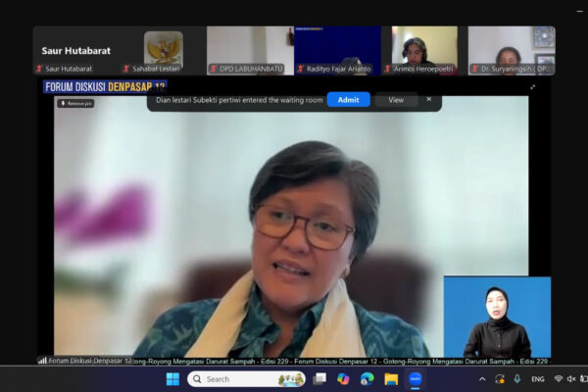Open File Explorer from the taskbar

[391, 379]
